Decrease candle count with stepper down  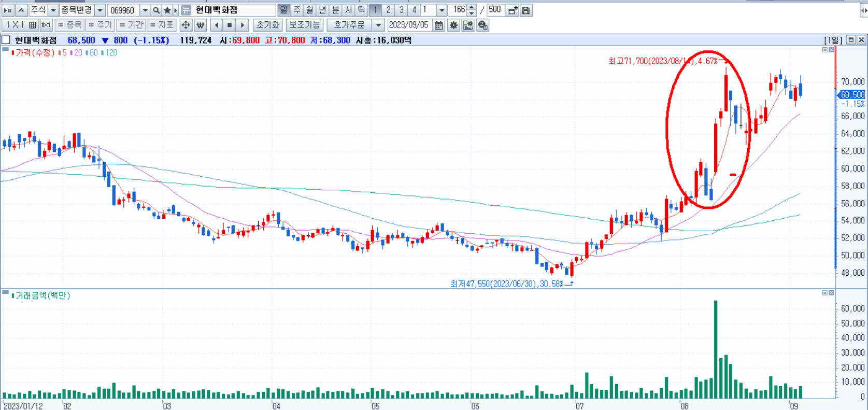pos(472,13)
